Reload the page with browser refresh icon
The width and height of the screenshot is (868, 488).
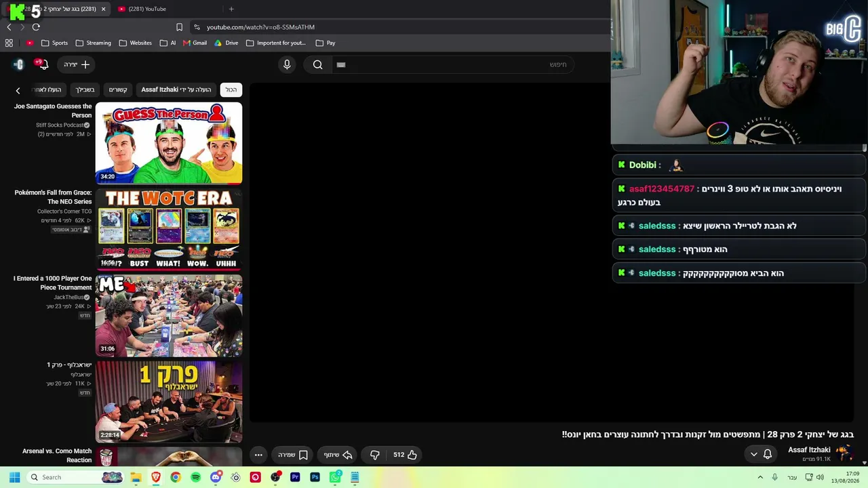tap(36, 27)
